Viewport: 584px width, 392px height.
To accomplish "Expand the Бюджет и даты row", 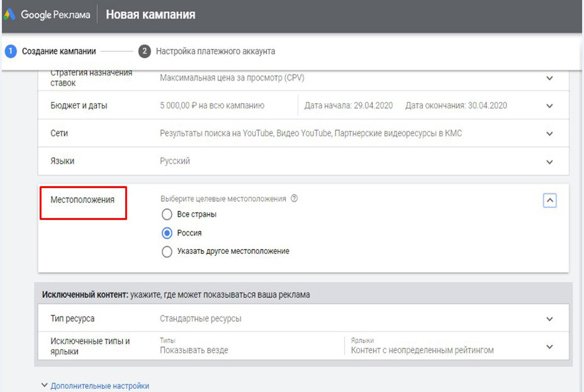I will [x=550, y=106].
